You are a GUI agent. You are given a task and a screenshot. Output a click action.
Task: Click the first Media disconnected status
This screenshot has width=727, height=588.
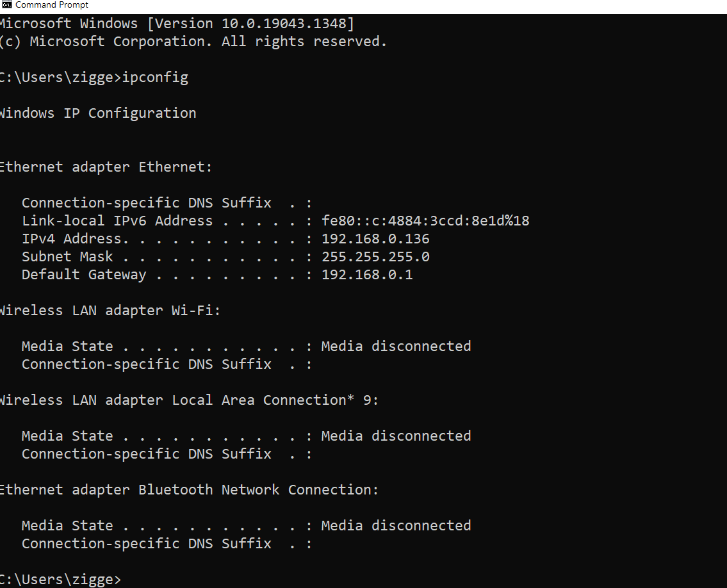pyautogui.click(x=396, y=346)
